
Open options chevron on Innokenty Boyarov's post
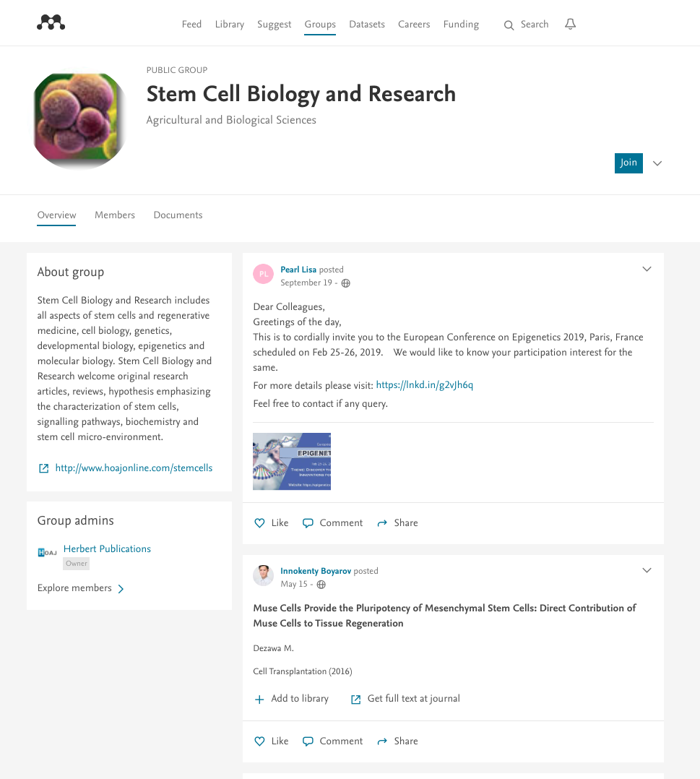pyautogui.click(x=647, y=571)
